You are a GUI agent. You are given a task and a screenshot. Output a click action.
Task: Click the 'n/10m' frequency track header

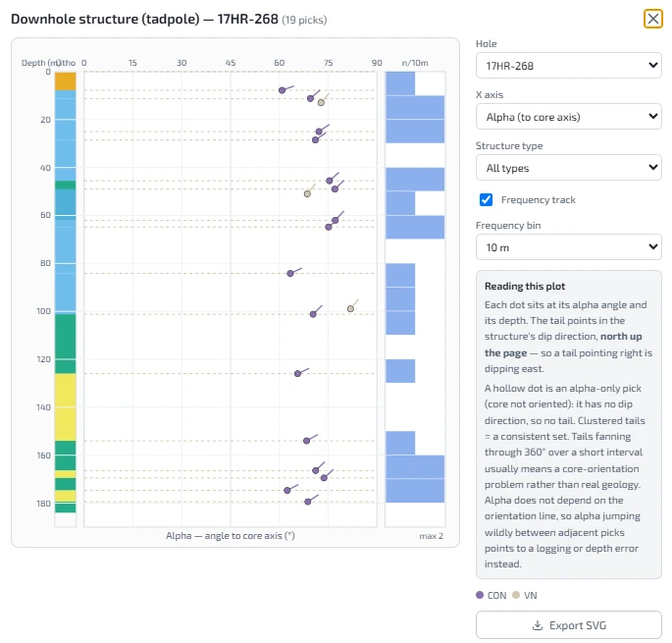tap(415, 63)
